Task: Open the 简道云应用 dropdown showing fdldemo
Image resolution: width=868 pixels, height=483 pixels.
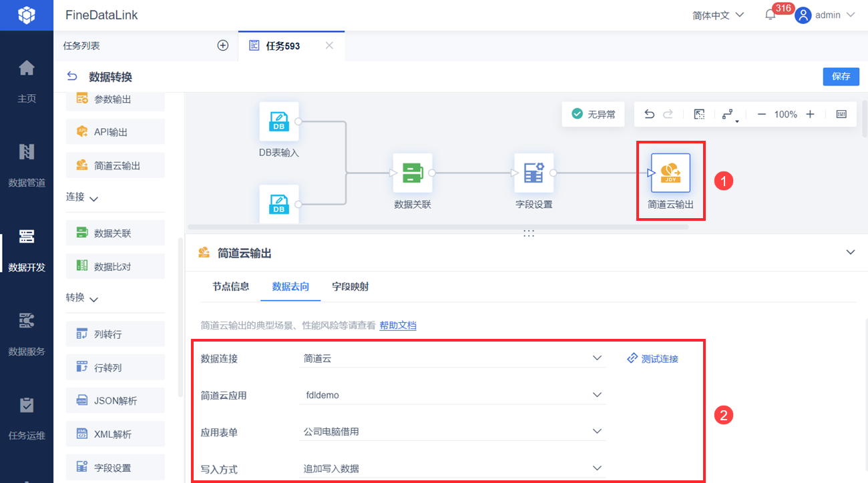Action: 453,395
